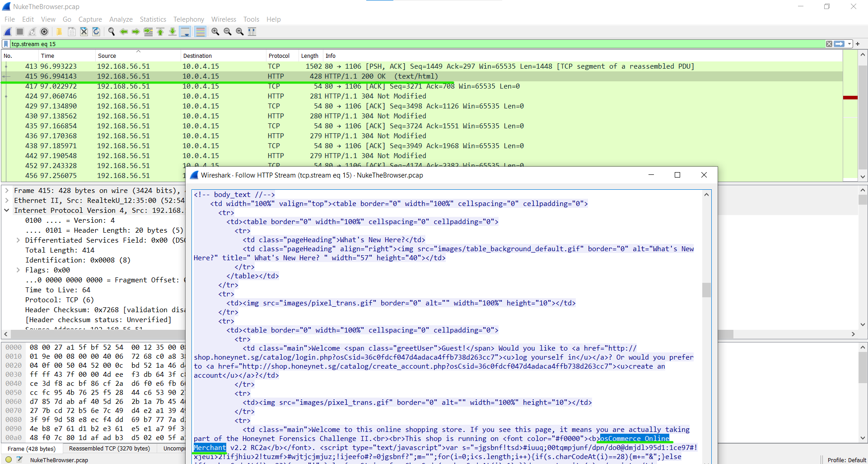Expand the Ethernet II tree node
This screenshot has height=464, width=868.
7,201
